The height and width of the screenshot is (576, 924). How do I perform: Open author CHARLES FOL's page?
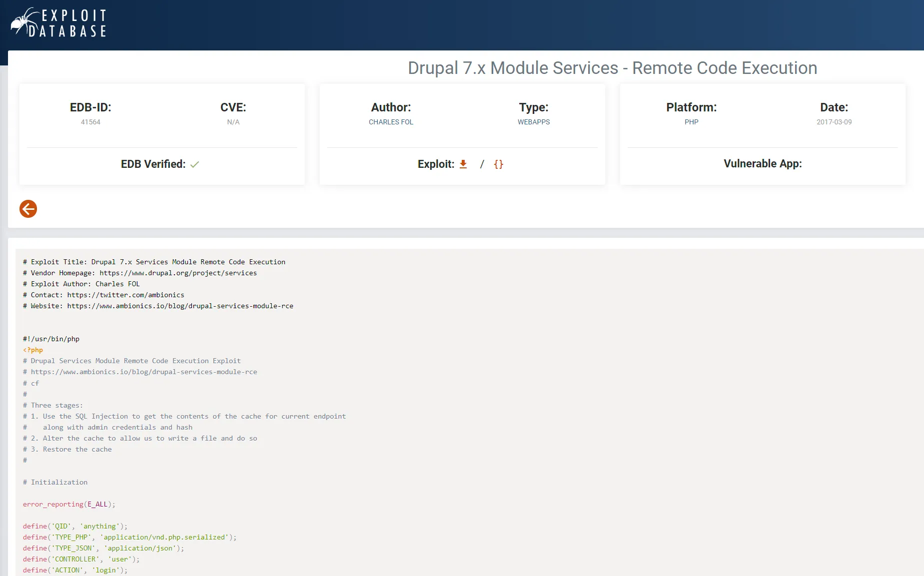click(391, 122)
